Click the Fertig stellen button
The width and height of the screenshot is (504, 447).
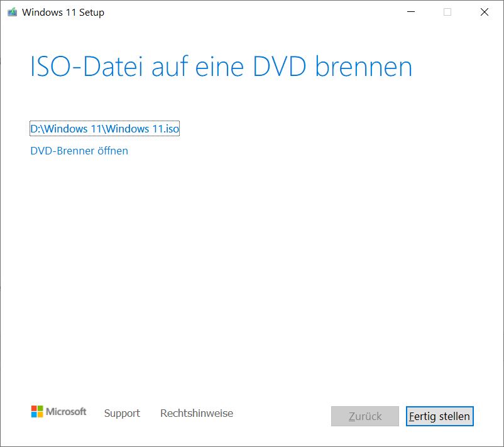[x=439, y=416]
